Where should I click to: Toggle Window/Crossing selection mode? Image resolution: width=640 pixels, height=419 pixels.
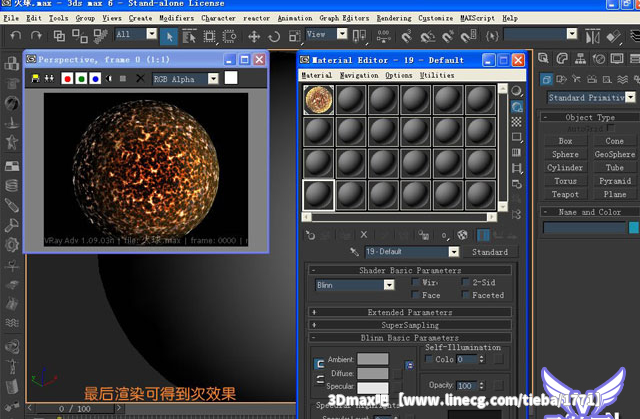(229, 37)
